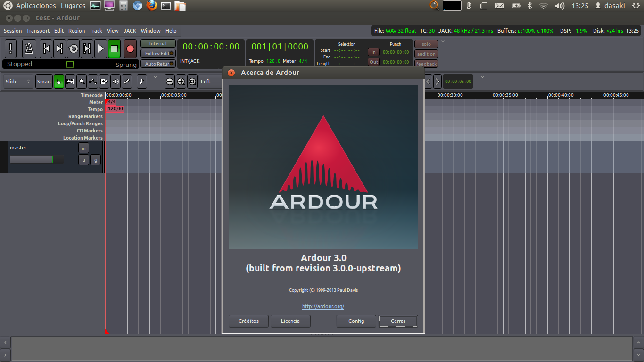Toggle the metronome click button
The width and height of the screenshot is (644, 362).
pos(29,49)
